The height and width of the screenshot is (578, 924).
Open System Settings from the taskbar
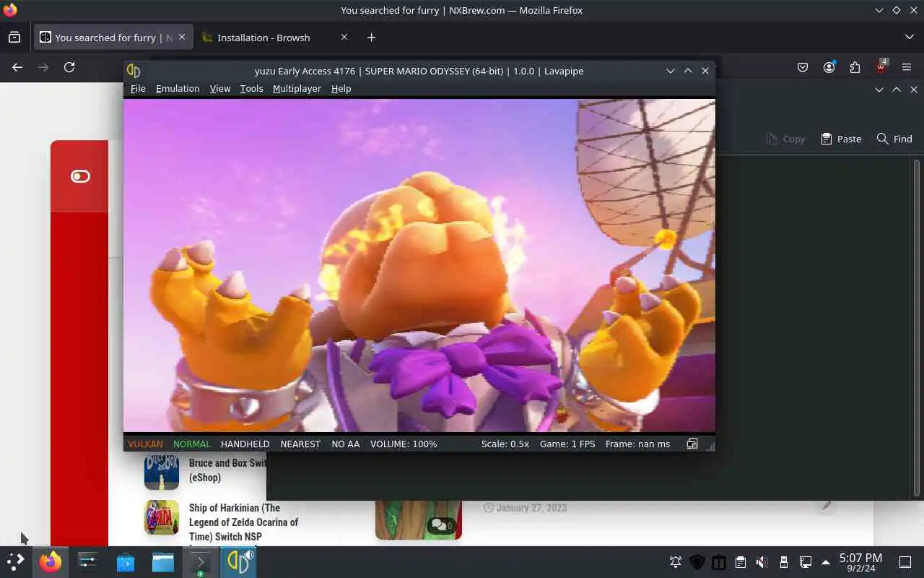coord(88,562)
